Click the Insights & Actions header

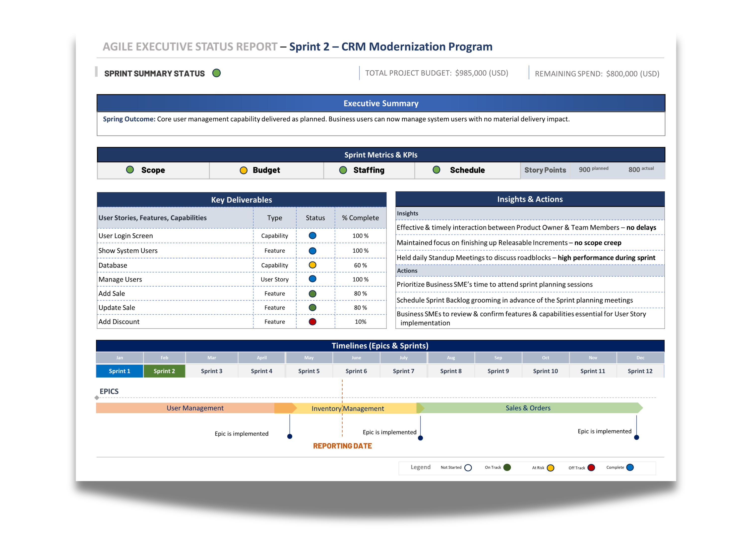(x=530, y=199)
